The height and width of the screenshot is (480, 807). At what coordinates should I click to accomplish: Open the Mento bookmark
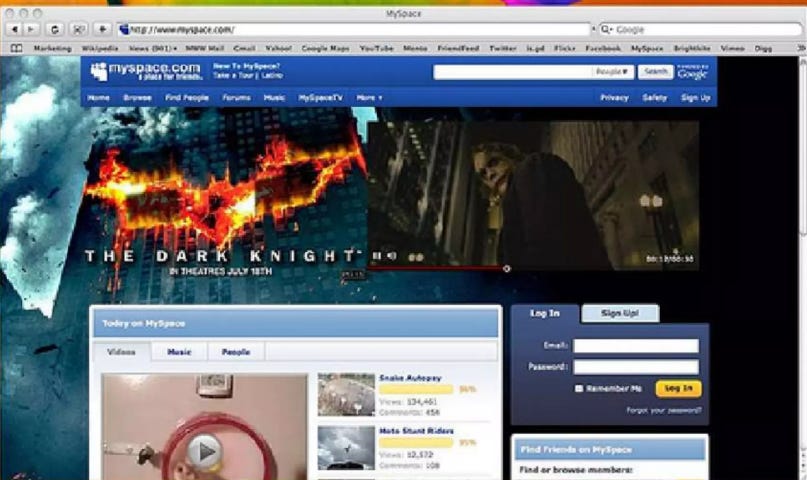[x=415, y=48]
